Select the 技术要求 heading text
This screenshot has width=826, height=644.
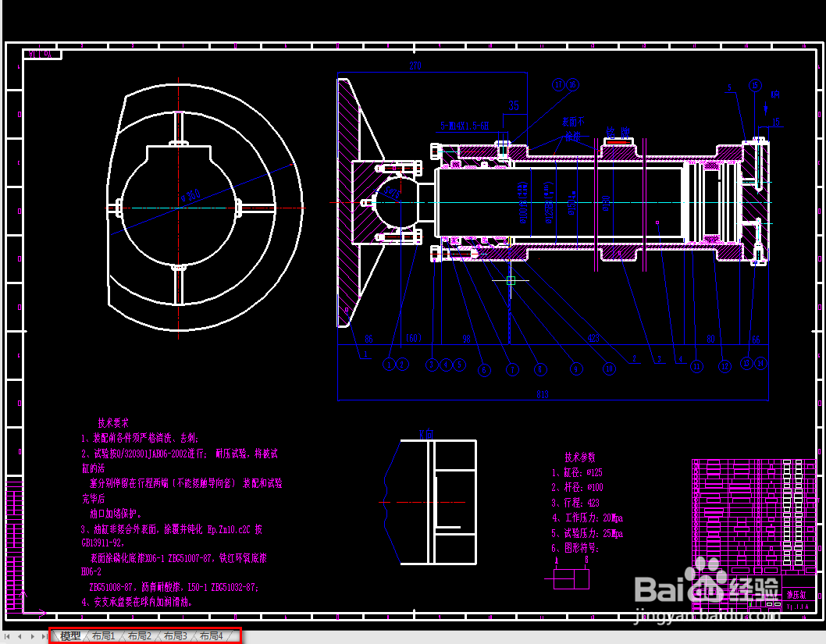112,423
